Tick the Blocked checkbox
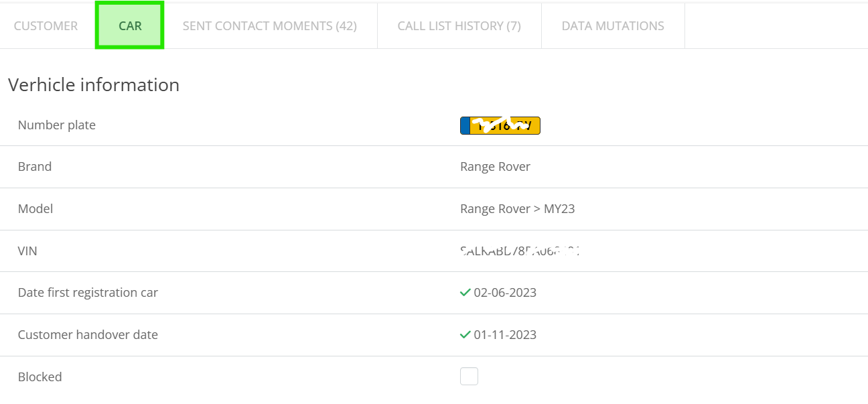 point(469,377)
